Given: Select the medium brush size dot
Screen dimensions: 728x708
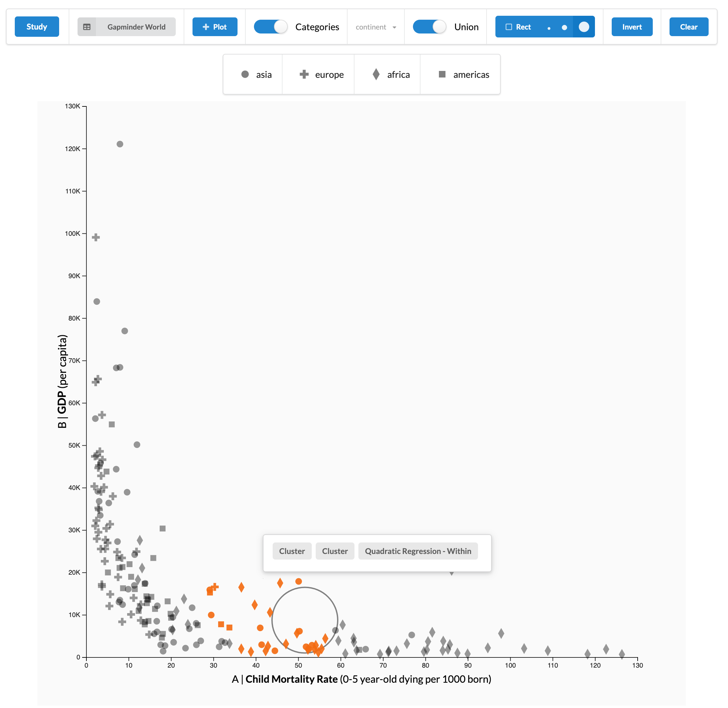Looking at the screenshot, I should pyautogui.click(x=564, y=28).
